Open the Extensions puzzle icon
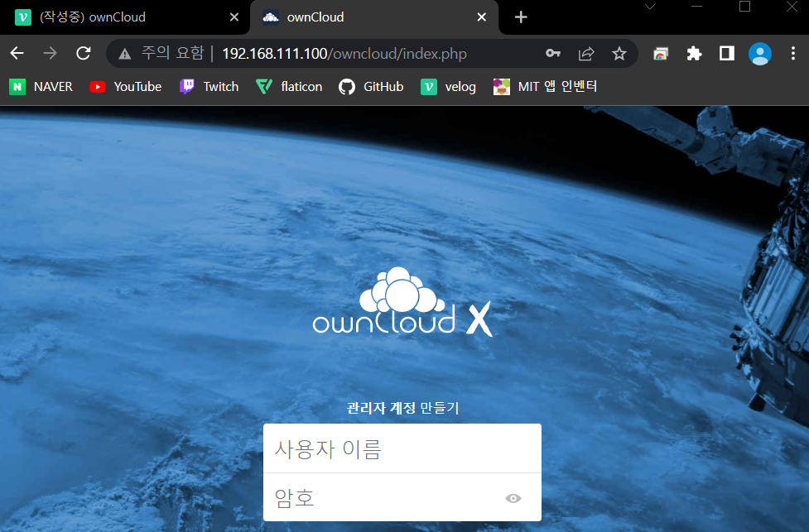The width and height of the screenshot is (809, 532). coord(694,53)
